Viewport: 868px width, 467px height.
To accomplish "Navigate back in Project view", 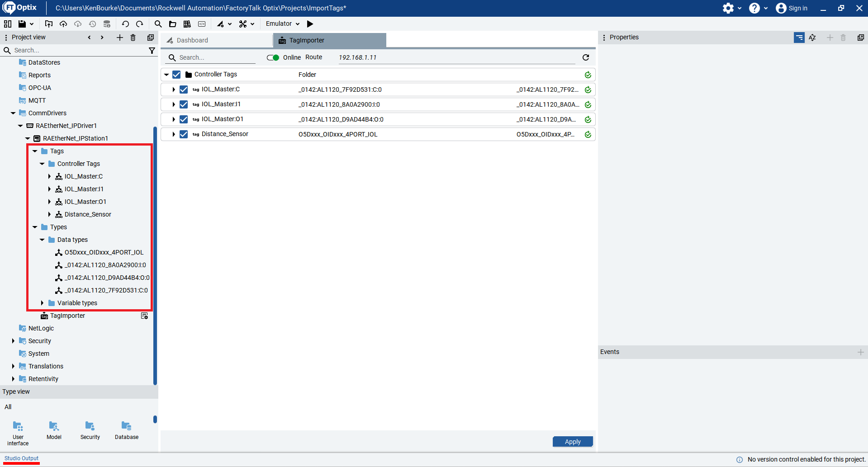I will tap(90, 38).
